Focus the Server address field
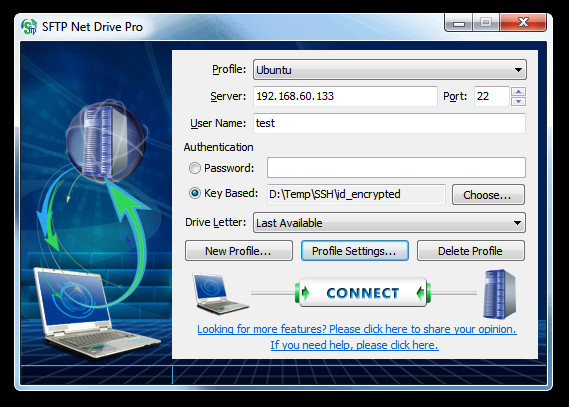Image resolution: width=569 pixels, height=407 pixels. coord(345,96)
